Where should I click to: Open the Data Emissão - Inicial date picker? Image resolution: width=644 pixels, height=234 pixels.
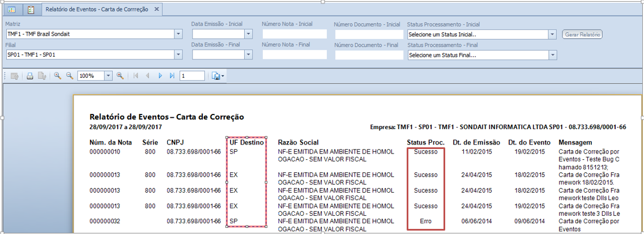[x=248, y=34]
